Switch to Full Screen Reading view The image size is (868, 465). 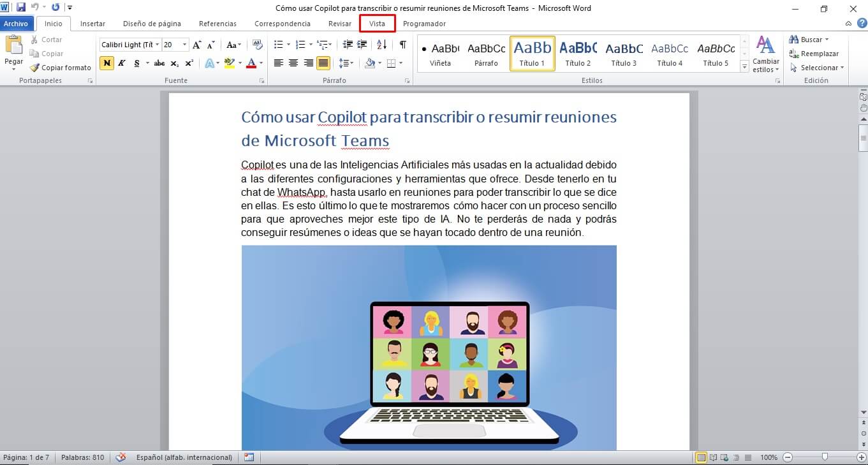(x=713, y=457)
